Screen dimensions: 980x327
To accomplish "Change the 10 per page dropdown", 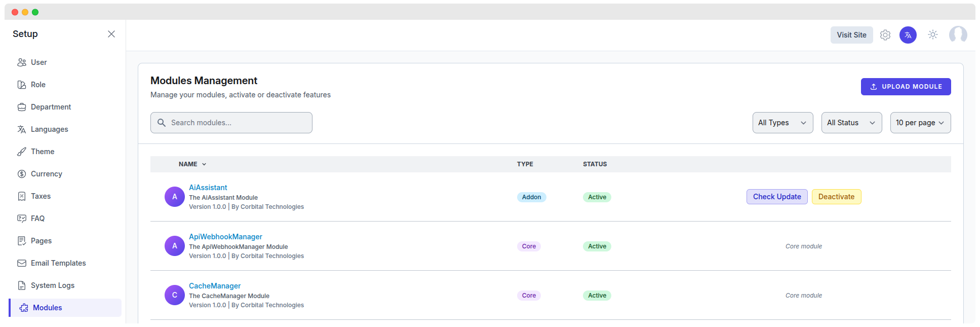I will pos(920,123).
